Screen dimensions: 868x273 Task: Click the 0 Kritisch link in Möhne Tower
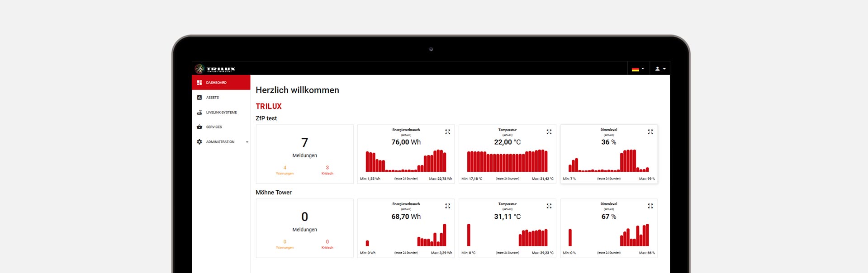327,245
